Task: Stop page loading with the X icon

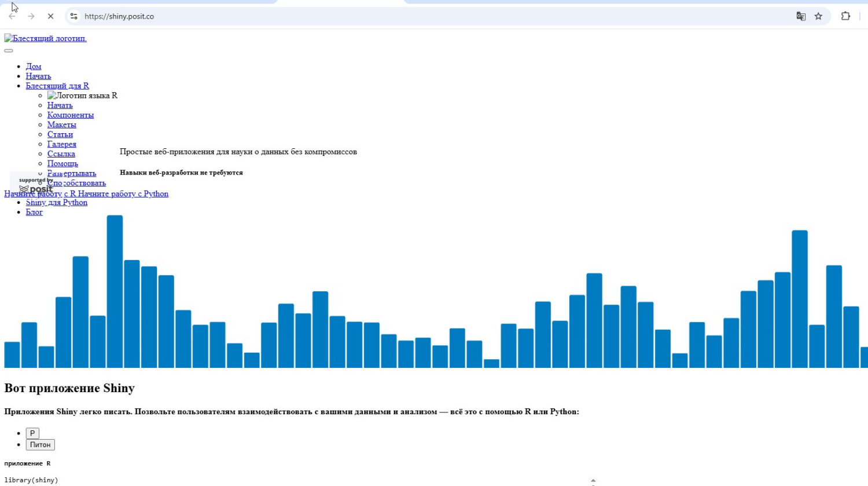Action: tap(50, 16)
